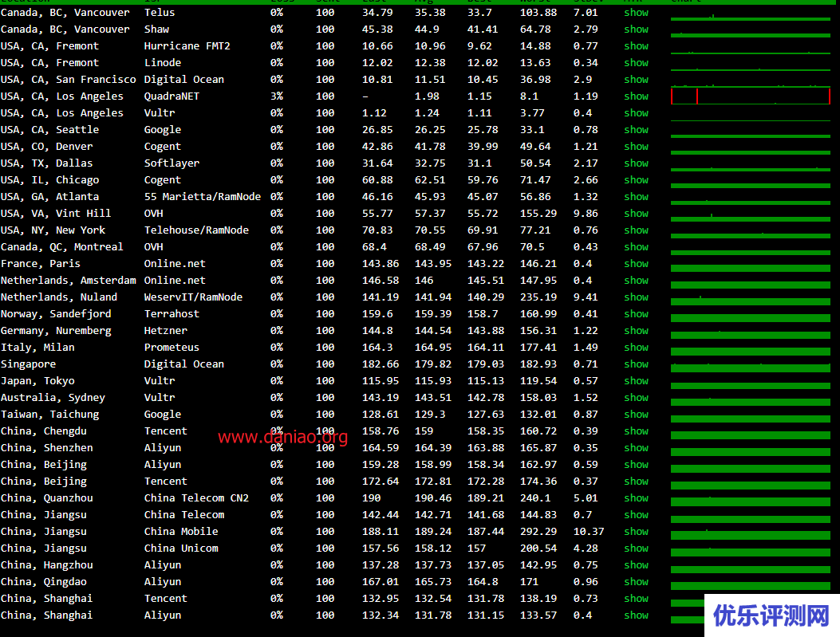This screenshot has height=637, width=840.
Task: Open show link for China, Hangzhou row
Action: (636, 565)
